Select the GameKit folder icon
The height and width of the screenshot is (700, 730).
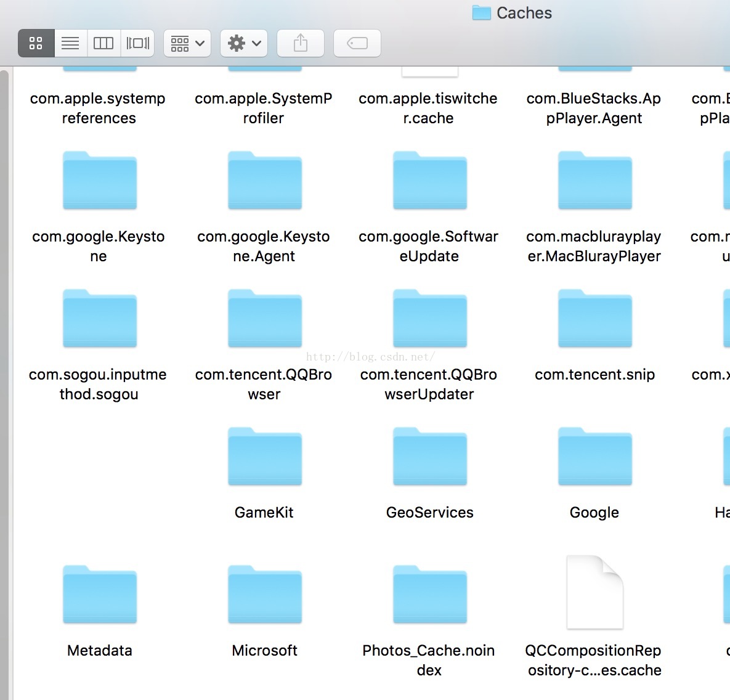[x=265, y=457]
